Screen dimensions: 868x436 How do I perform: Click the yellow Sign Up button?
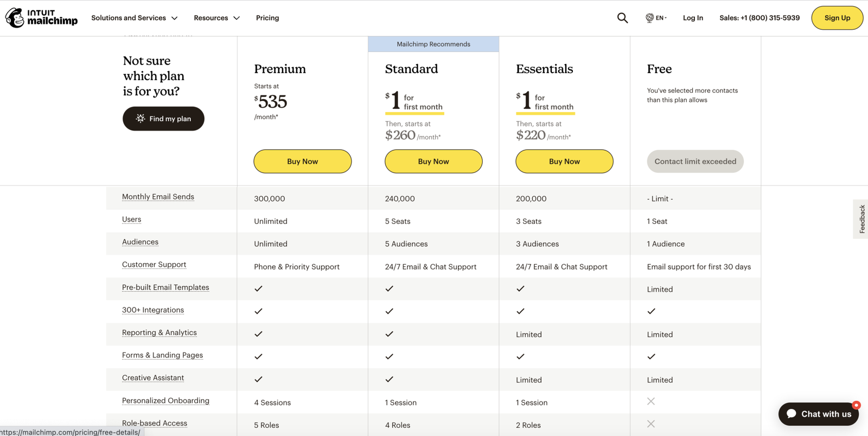point(837,18)
